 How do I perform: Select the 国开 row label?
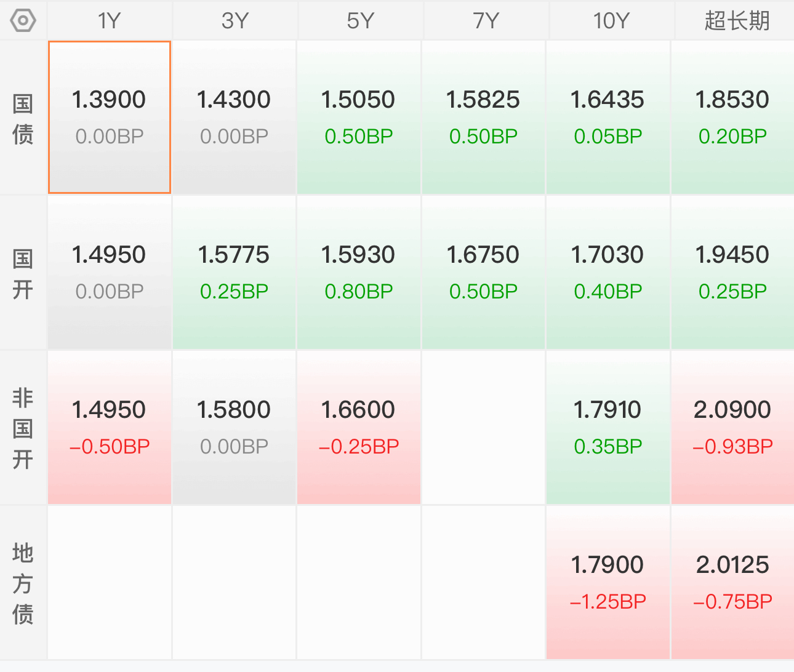tap(23, 274)
